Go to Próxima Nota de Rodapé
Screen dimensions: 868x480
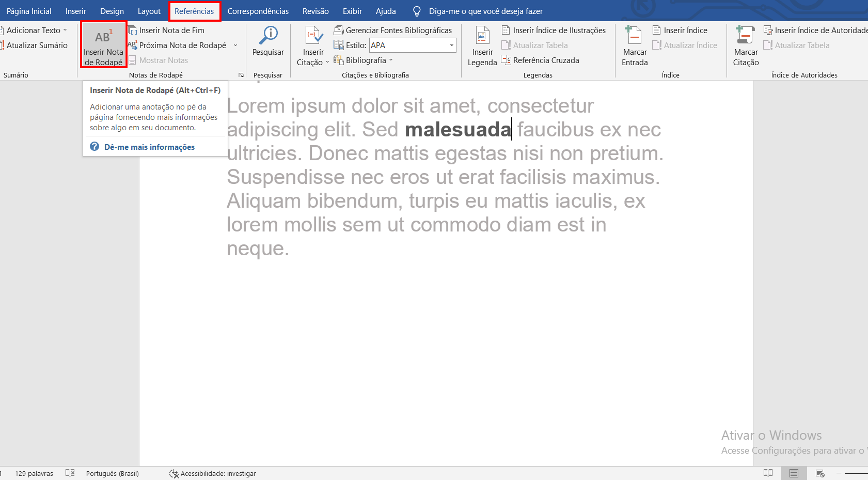[177, 45]
